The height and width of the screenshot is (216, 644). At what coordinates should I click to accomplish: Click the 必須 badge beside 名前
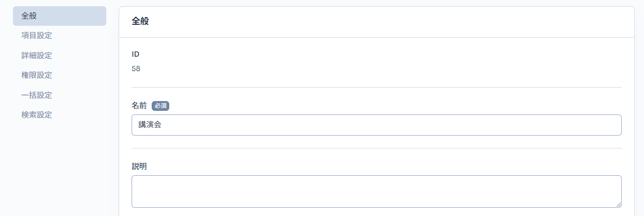(160, 106)
